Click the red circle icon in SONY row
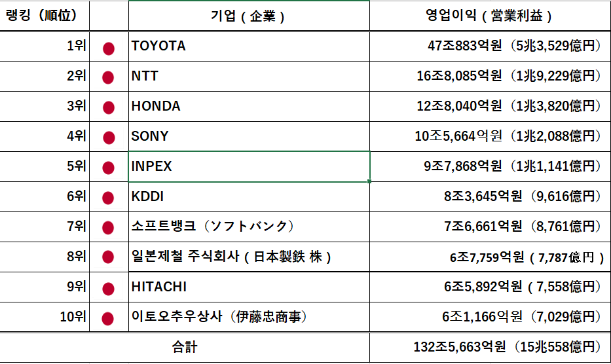 pos(109,137)
